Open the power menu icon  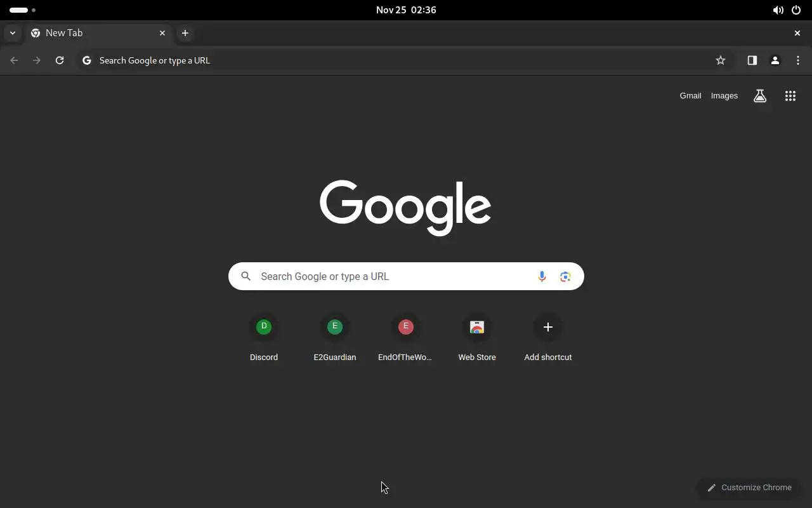796,10
